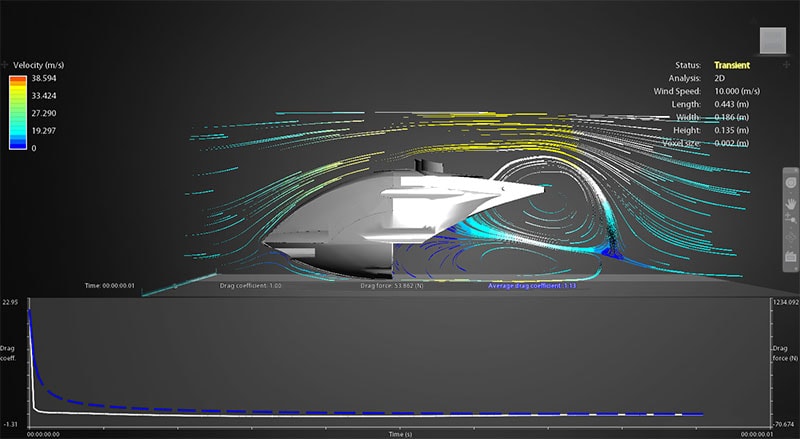Click the Time (s) axis label

(x=401, y=434)
